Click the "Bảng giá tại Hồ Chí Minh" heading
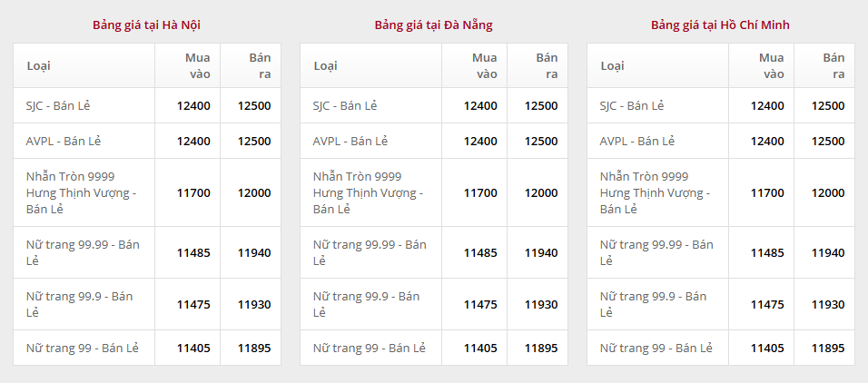Screen dimensions: 868x383 pyautogui.click(x=720, y=25)
